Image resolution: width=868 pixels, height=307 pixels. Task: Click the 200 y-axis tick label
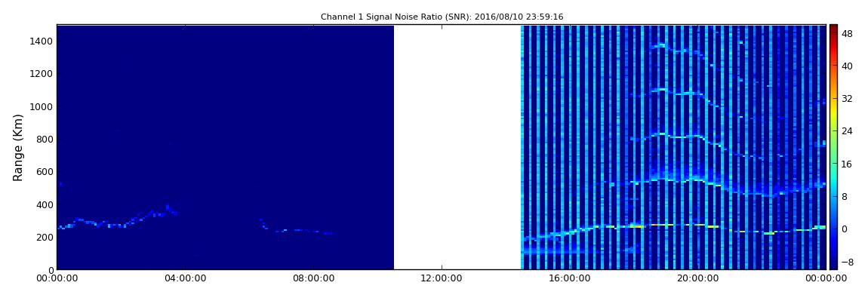click(x=45, y=238)
